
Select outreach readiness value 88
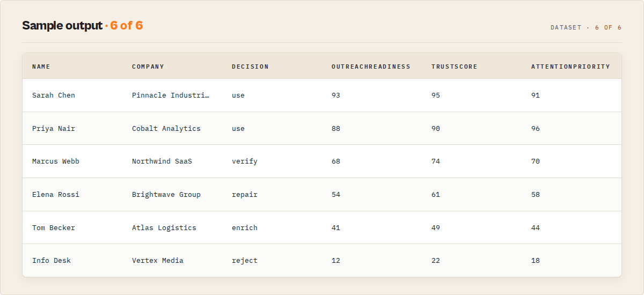(336, 129)
